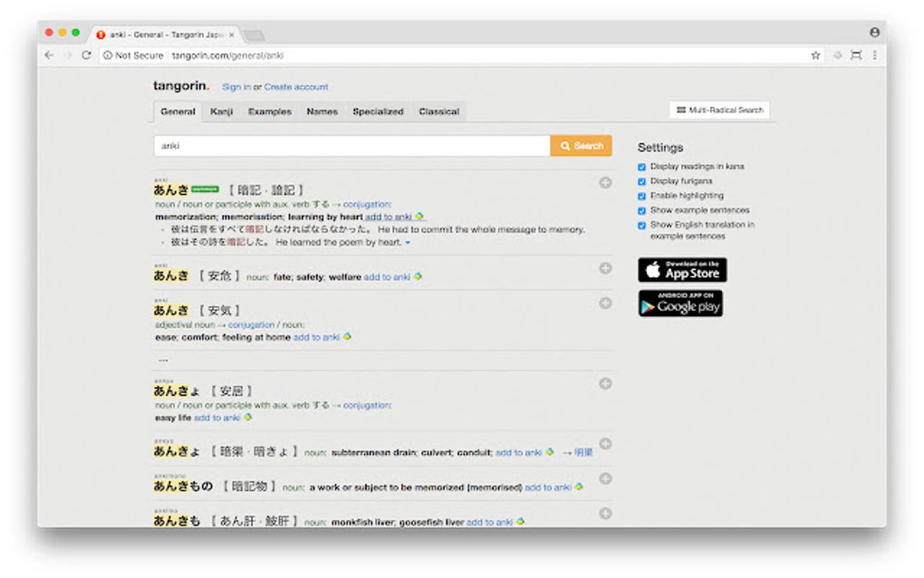924x578 pixels.
Task: Expand the ellipsis under the 安気 entry
Action: (163, 360)
